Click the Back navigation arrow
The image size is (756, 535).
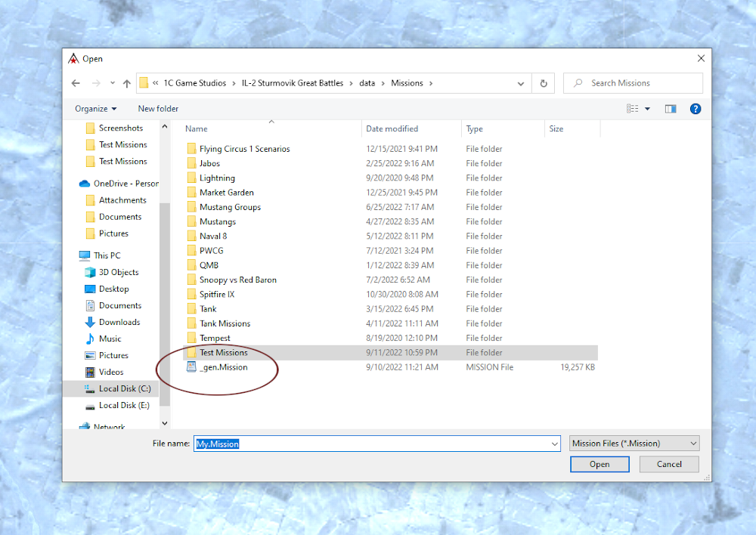click(76, 83)
